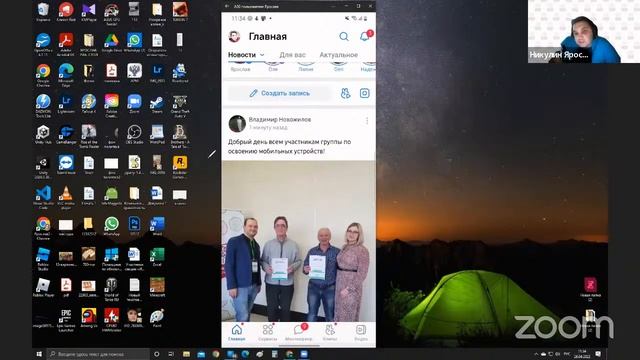Switch to the Для вас tab
Screen dimensions: 640x360
click(x=292, y=55)
